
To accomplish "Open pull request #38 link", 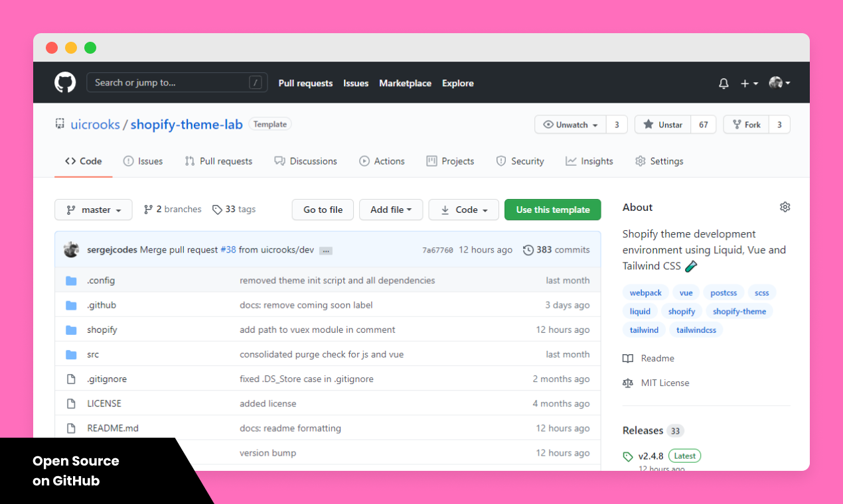I will 228,250.
